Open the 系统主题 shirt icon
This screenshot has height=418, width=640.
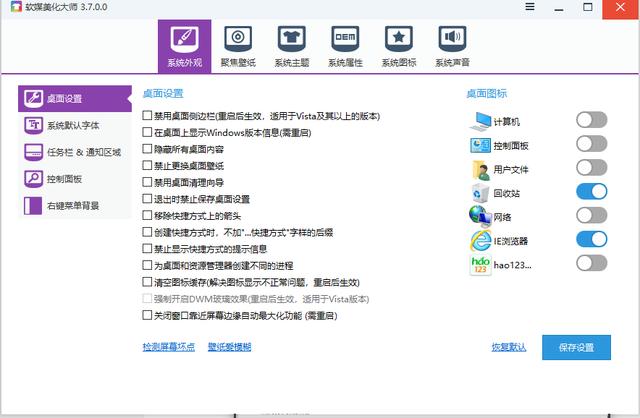pyautogui.click(x=292, y=39)
